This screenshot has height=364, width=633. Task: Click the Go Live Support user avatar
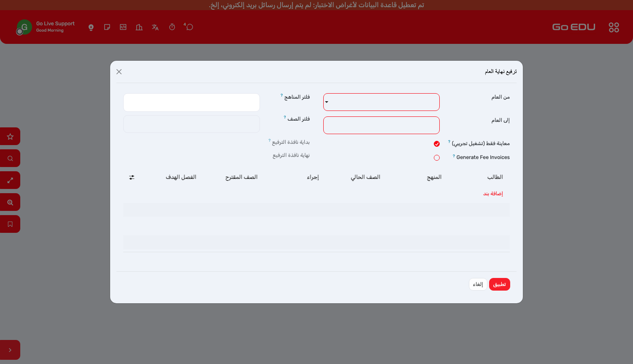[x=24, y=27]
